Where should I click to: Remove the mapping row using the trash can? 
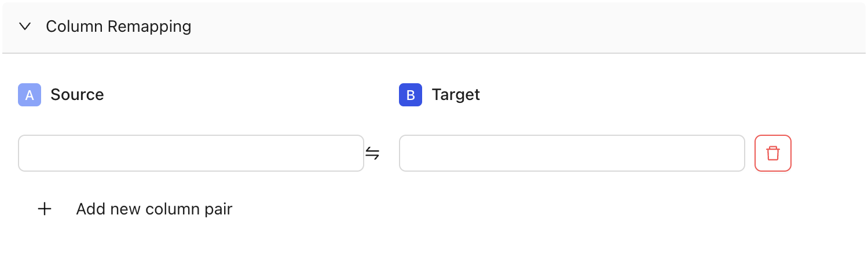[773, 153]
